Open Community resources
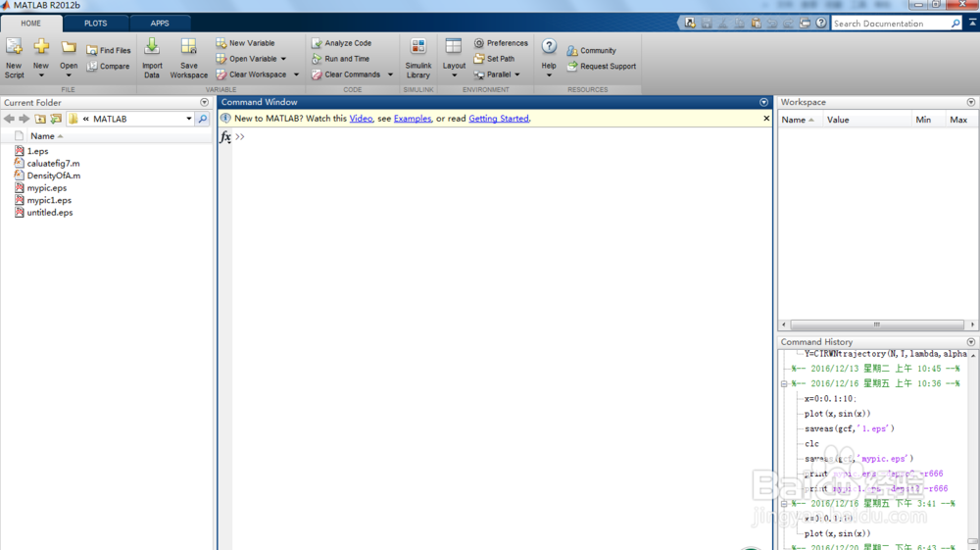This screenshot has height=550, width=980. 591,51
